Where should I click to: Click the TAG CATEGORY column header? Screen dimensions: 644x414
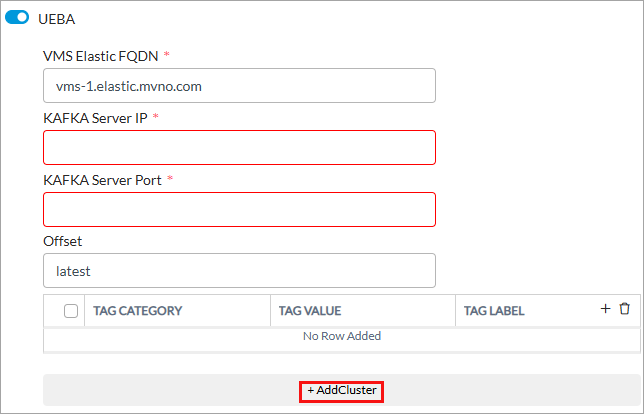137,311
